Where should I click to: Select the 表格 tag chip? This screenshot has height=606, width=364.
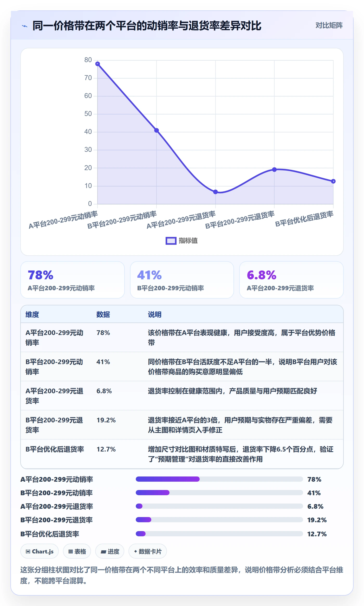(x=77, y=551)
